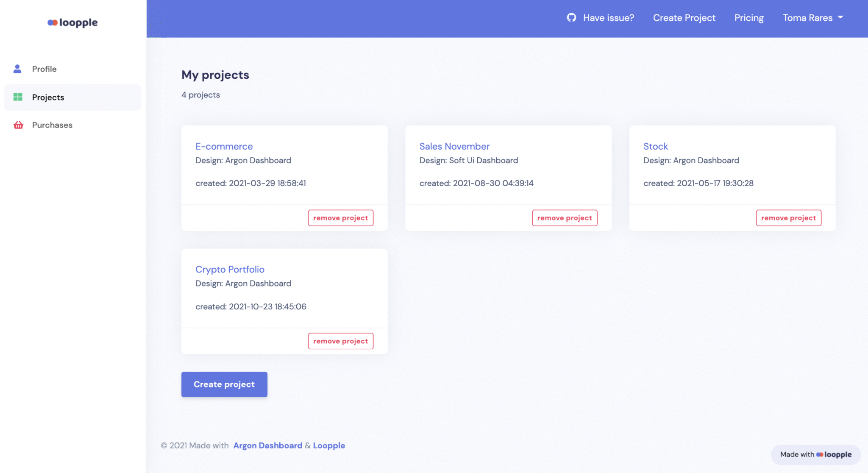Open the Have issue? link
The image size is (868, 473).
(608, 18)
